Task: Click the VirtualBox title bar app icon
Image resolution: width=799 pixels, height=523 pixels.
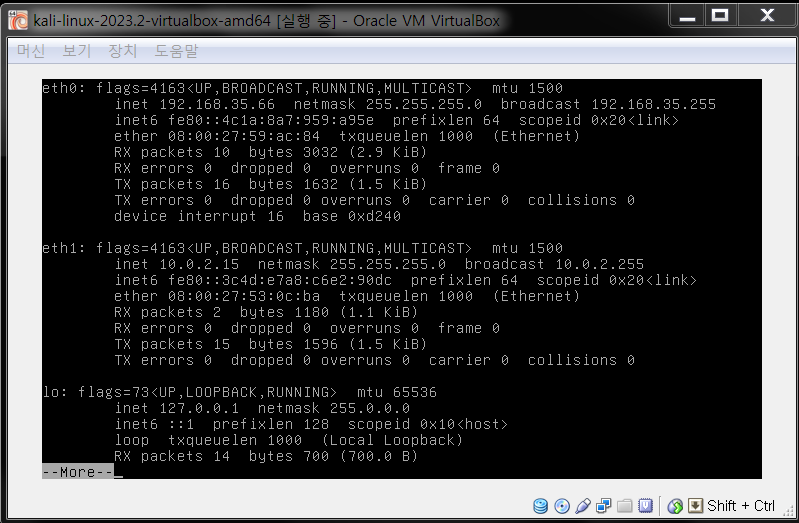Action: pyautogui.click(x=18, y=20)
